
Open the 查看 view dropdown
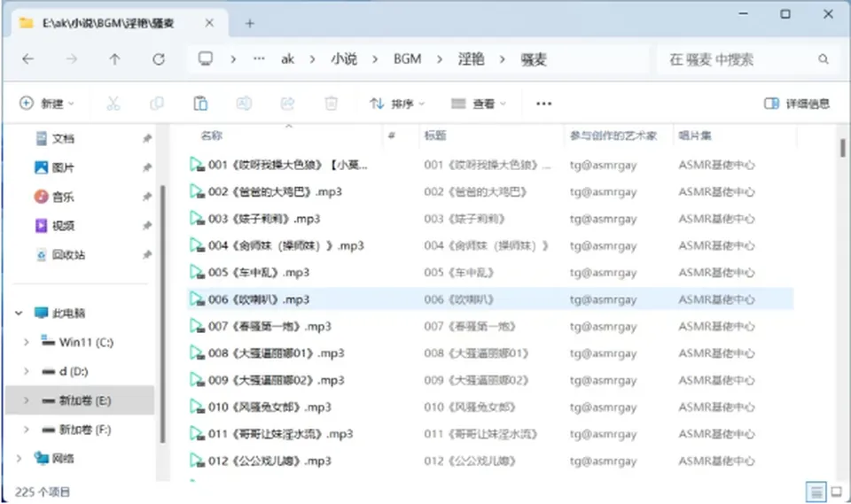[479, 103]
